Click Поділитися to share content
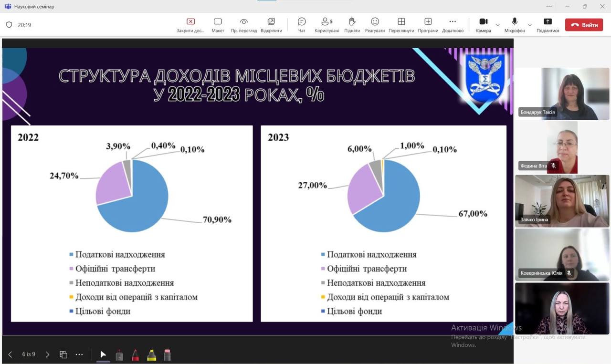Viewport: 611px width, 364px height. (x=548, y=25)
